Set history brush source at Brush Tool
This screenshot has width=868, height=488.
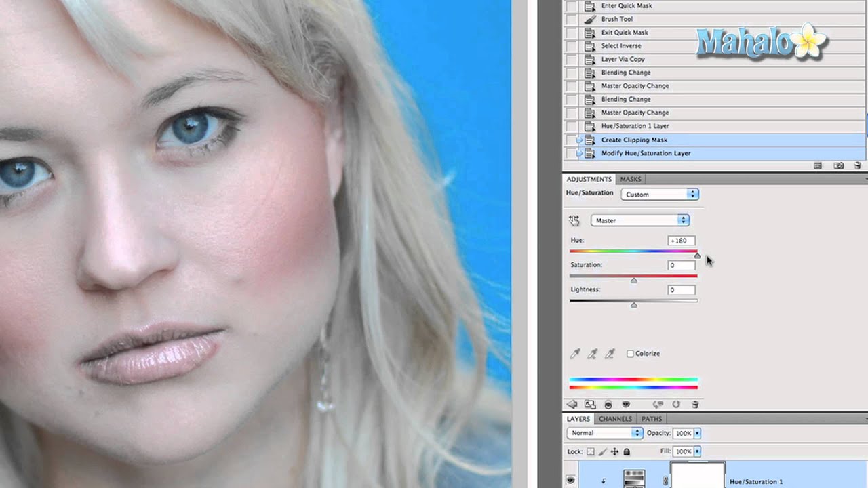tap(571, 19)
